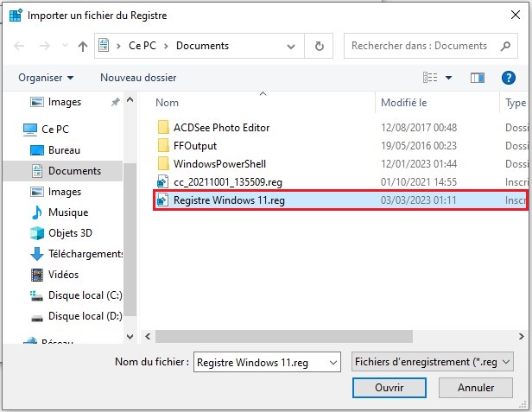Click cc_20211001_135509.reg file icon
532x412 pixels.
pos(162,182)
